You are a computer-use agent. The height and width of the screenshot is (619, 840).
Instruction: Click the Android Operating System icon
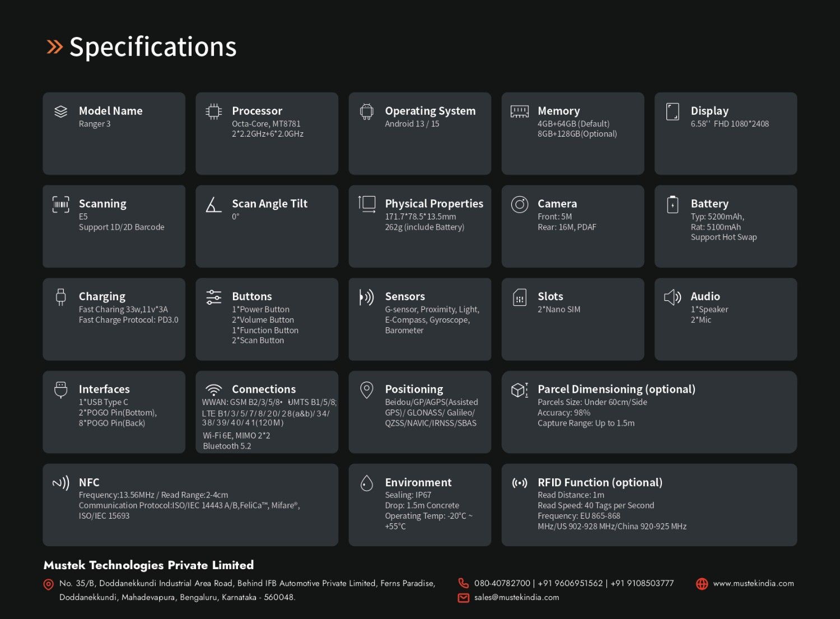click(367, 112)
